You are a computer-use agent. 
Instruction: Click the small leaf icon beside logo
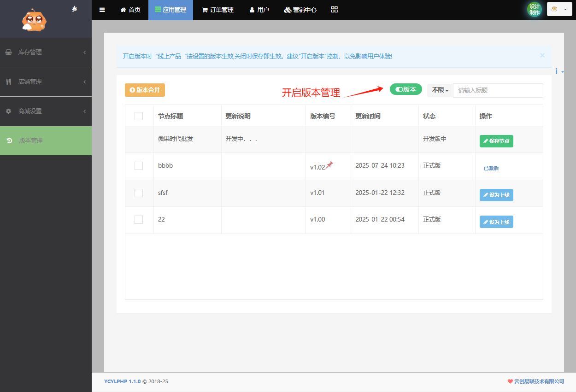pyautogui.click(x=75, y=9)
